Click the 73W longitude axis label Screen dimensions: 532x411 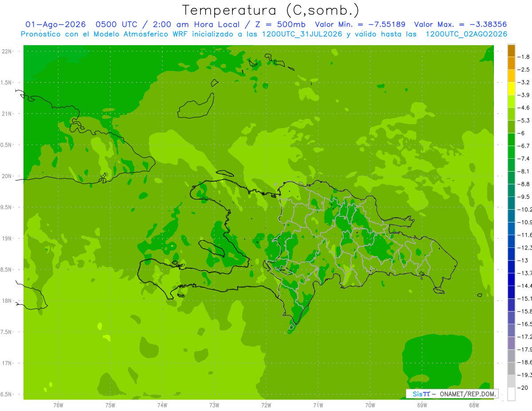[214, 405]
